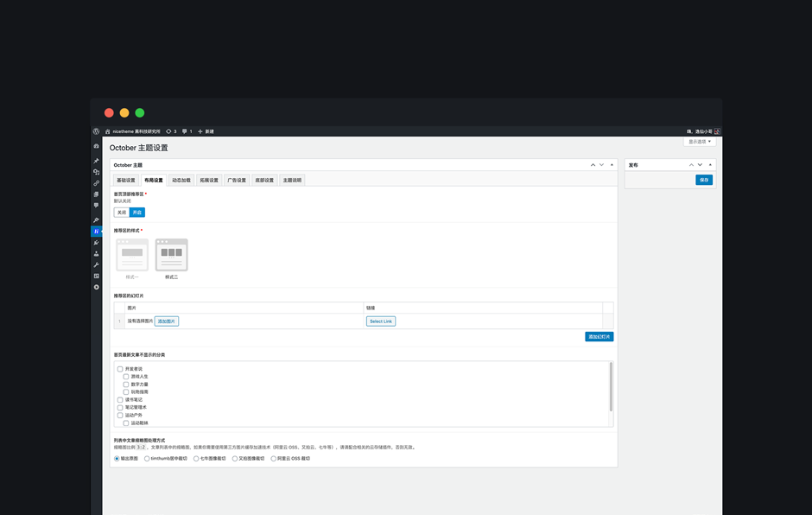Switch to the 拓展设置 tab
812x515 pixels.
pos(209,181)
